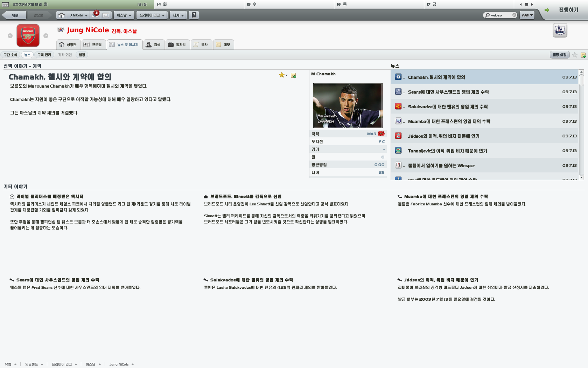Go to previous screen arrow left of the Arsenal badge
This screenshot has width=588, height=368.
tap(10, 36)
